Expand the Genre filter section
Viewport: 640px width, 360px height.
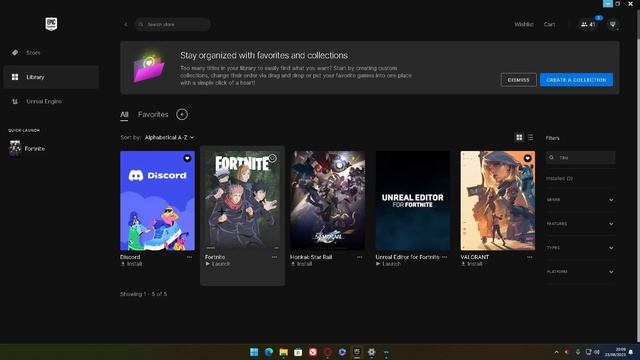[x=580, y=200]
